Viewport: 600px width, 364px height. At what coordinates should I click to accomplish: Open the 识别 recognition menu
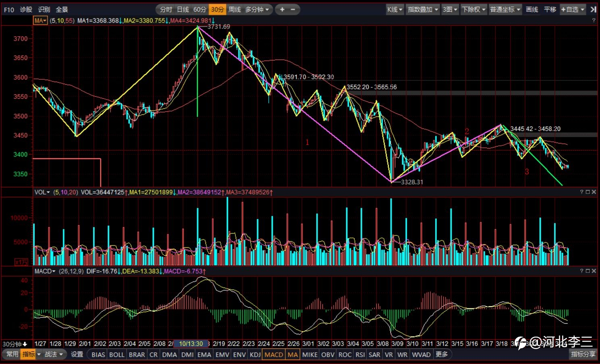(x=44, y=9)
